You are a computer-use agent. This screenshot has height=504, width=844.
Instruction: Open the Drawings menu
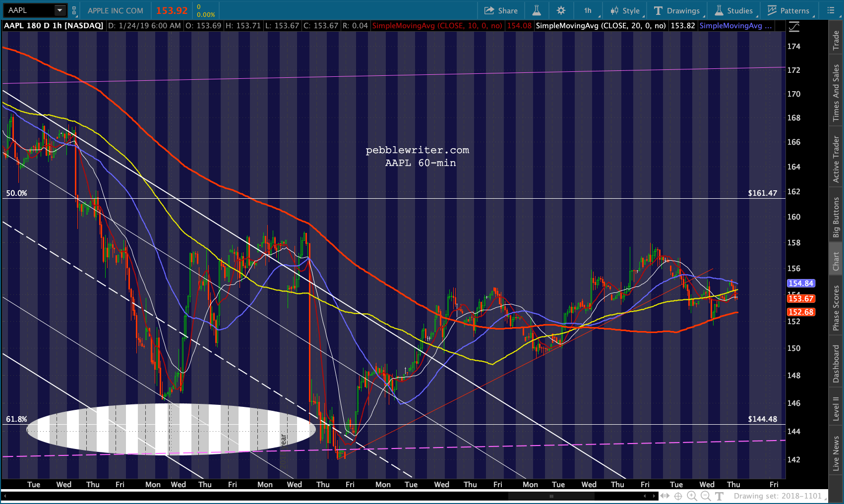(677, 10)
